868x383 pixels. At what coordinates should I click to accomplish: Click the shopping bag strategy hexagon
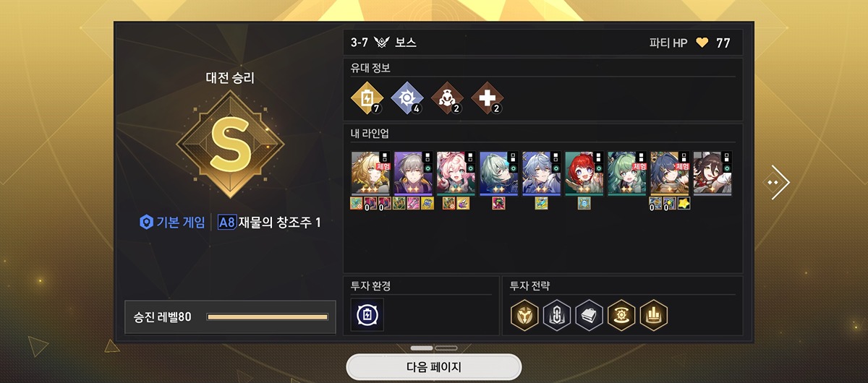[x=589, y=315]
